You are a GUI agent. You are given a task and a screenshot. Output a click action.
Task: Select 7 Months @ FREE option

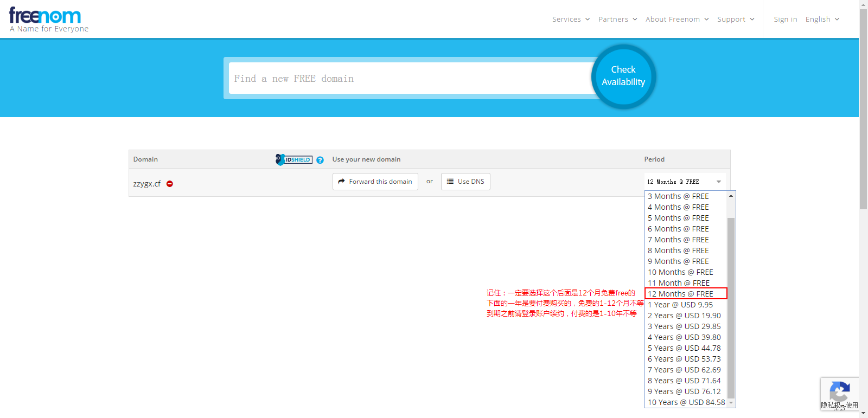coord(686,240)
